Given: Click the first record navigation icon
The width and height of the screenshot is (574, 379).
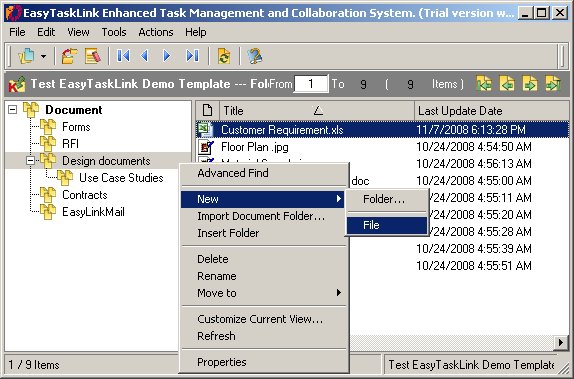Looking at the screenshot, I should click(x=123, y=56).
